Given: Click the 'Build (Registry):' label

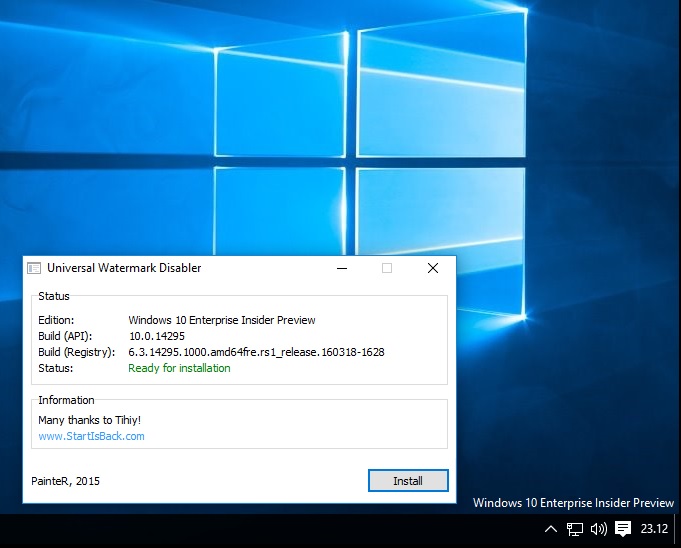Looking at the screenshot, I should click(77, 352).
